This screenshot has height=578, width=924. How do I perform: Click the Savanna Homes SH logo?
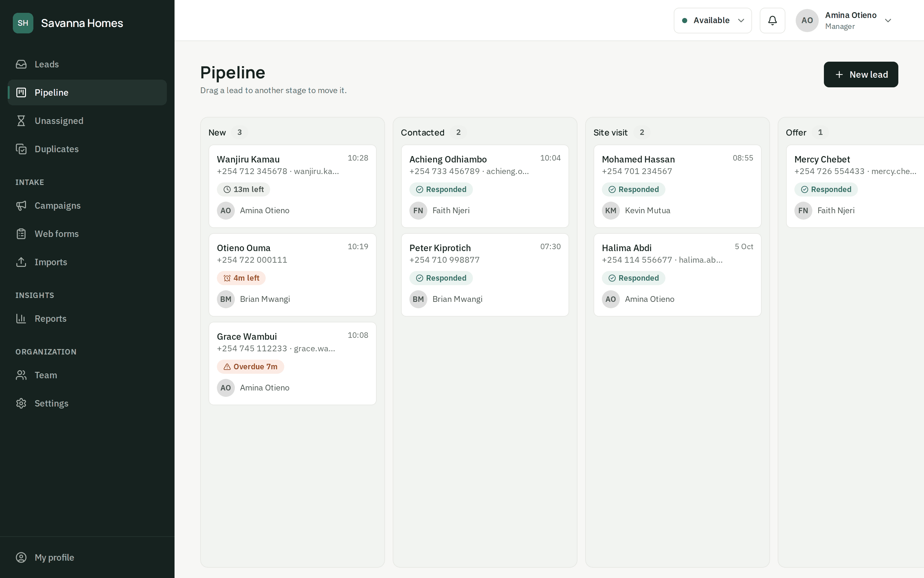[x=23, y=23]
